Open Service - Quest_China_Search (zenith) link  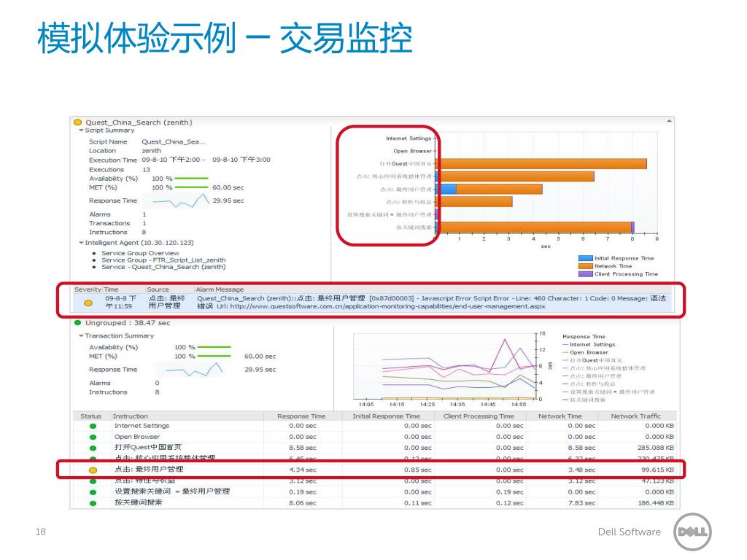coord(163,267)
